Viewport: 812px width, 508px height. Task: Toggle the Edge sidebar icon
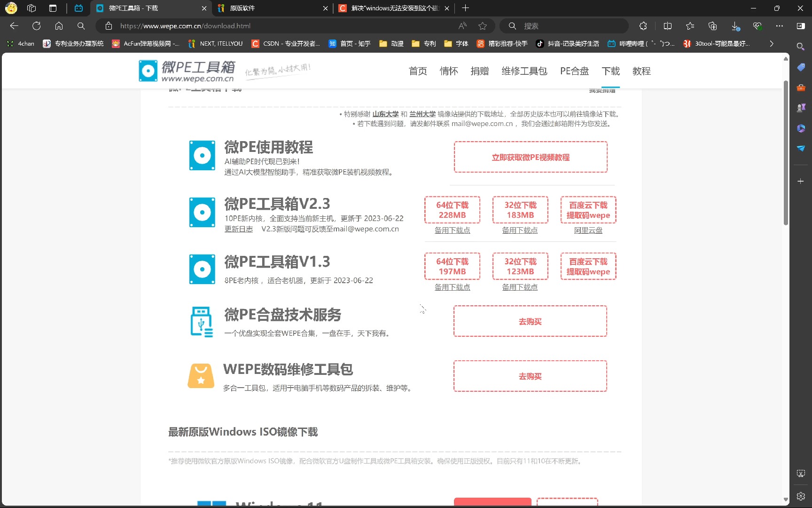tap(801, 26)
